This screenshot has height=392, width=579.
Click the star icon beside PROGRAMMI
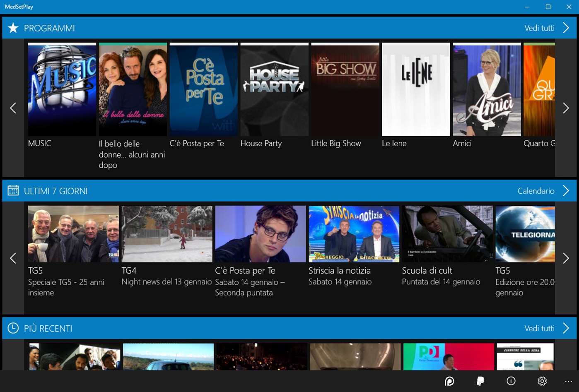[13, 28]
